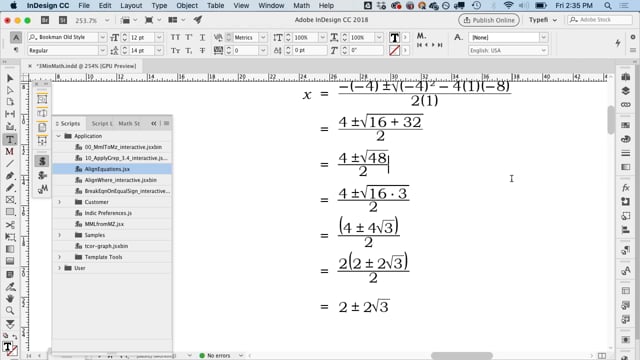Open the Typefi workspace switcher
Screen dimensions: 640x360
[542, 20]
